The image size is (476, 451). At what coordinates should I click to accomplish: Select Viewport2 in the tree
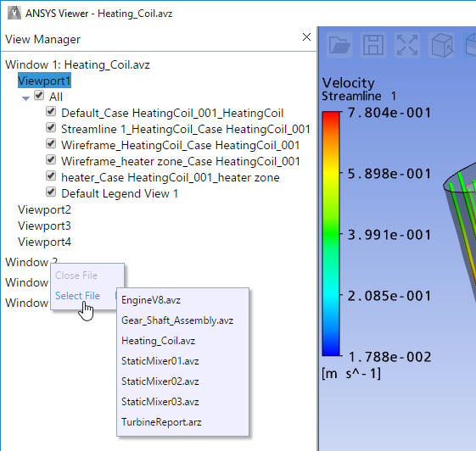pyautogui.click(x=44, y=209)
